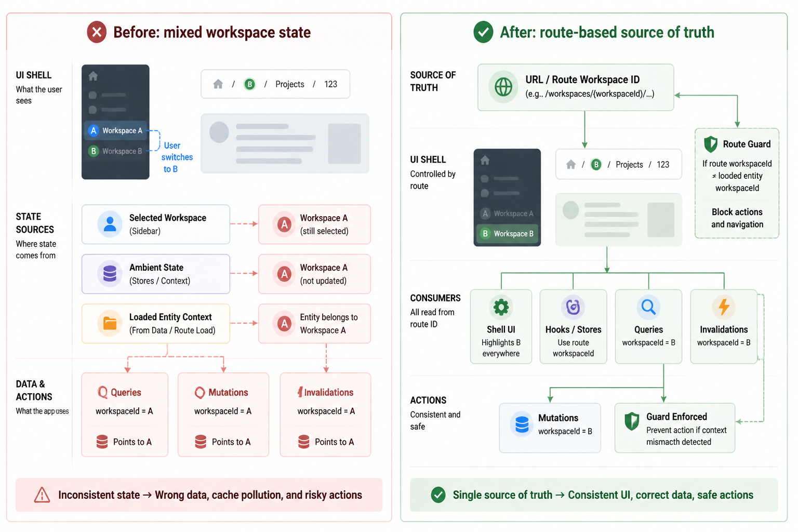
Task: Click home icon in Before breadcrumb bar
Action: click(x=218, y=84)
